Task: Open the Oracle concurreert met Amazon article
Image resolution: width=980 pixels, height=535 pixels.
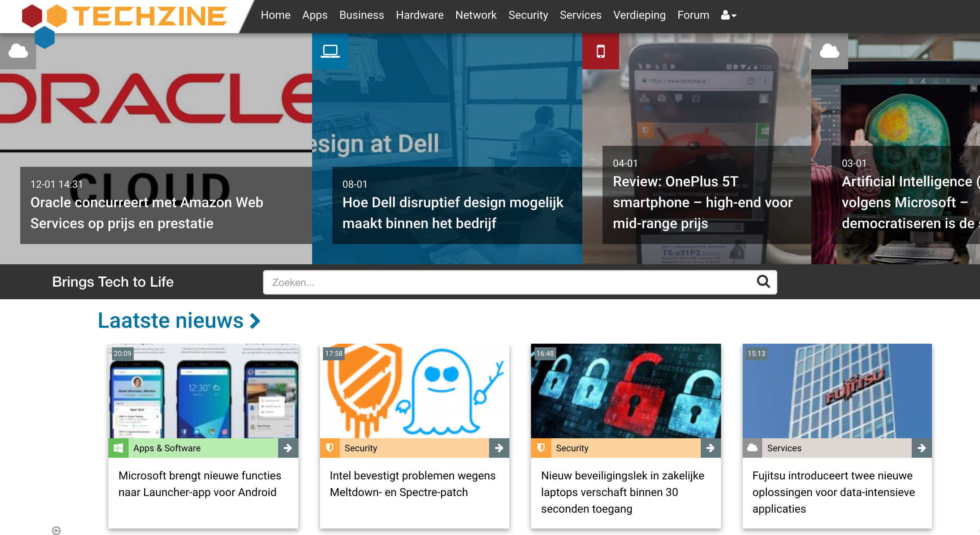Action: 146,213
